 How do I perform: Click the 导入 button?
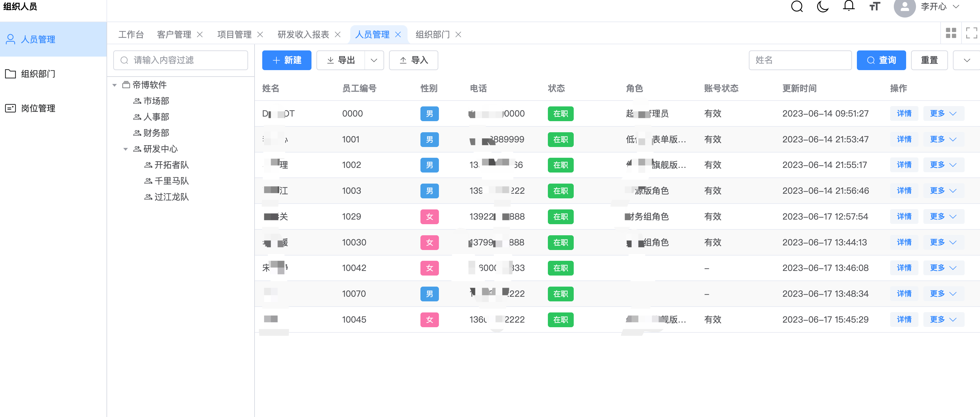[x=414, y=60]
